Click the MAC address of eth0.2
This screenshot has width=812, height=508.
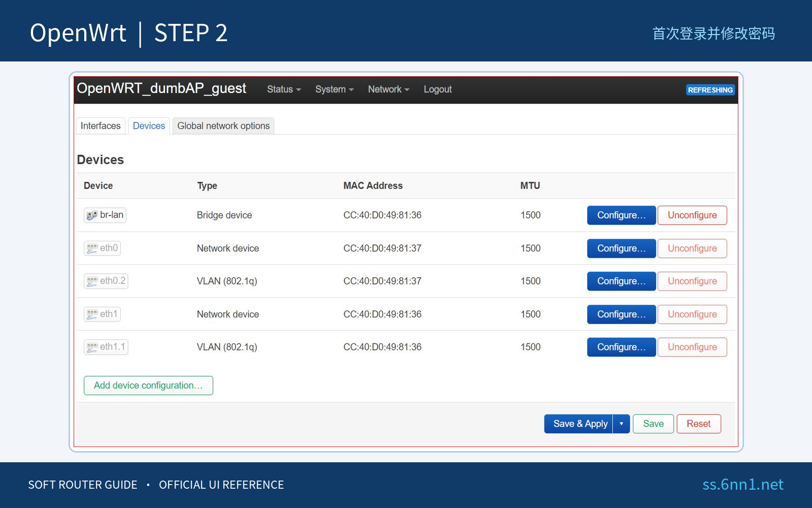coord(383,281)
